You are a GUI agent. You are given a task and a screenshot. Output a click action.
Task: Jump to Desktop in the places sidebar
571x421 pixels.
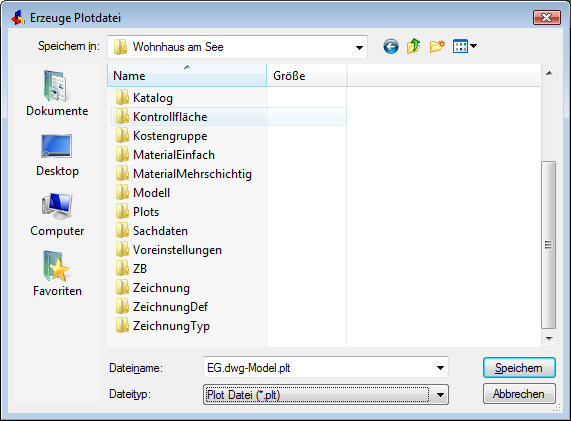click(x=57, y=155)
